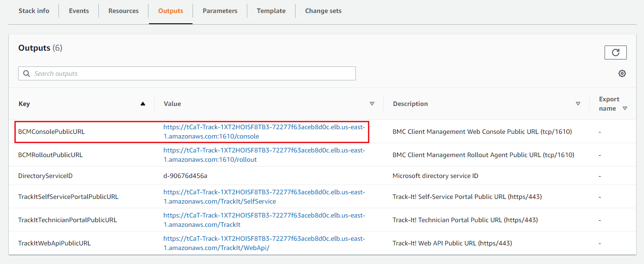
Task: Select the TrackItWebApiPublicURL key cell
Action: [54, 243]
